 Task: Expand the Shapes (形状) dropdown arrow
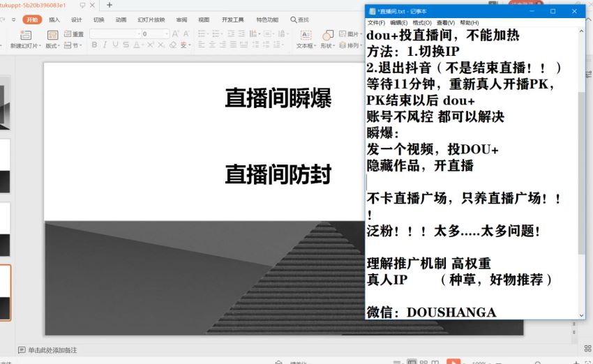pos(334,46)
